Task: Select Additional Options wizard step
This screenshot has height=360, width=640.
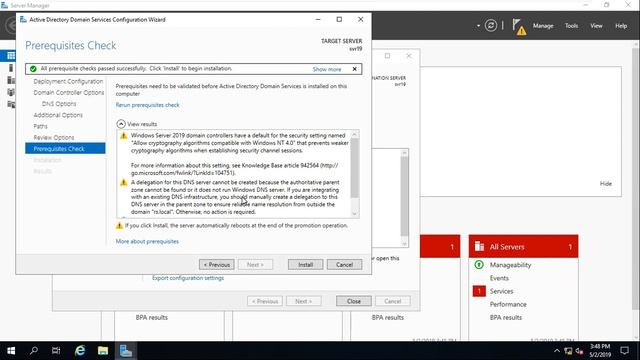Action: pos(58,115)
